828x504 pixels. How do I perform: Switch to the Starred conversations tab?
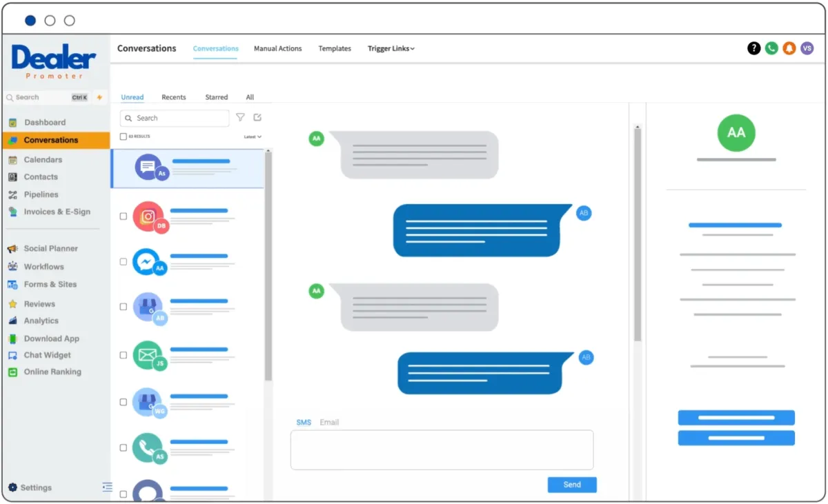click(216, 97)
